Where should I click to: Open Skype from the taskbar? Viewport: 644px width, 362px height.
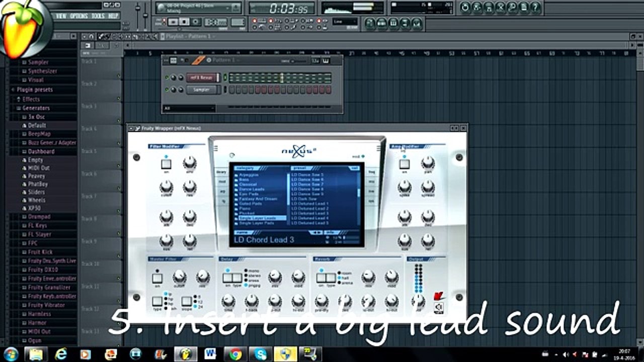pyautogui.click(x=260, y=354)
